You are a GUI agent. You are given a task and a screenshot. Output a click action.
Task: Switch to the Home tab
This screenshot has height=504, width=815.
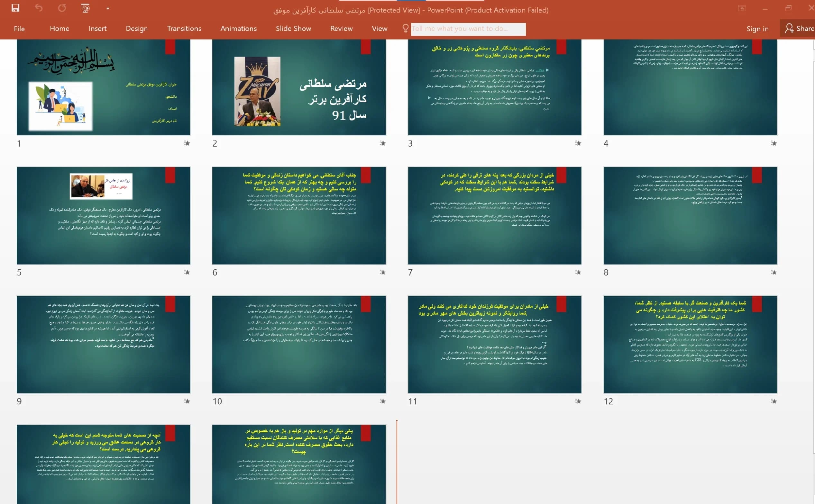(x=60, y=29)
